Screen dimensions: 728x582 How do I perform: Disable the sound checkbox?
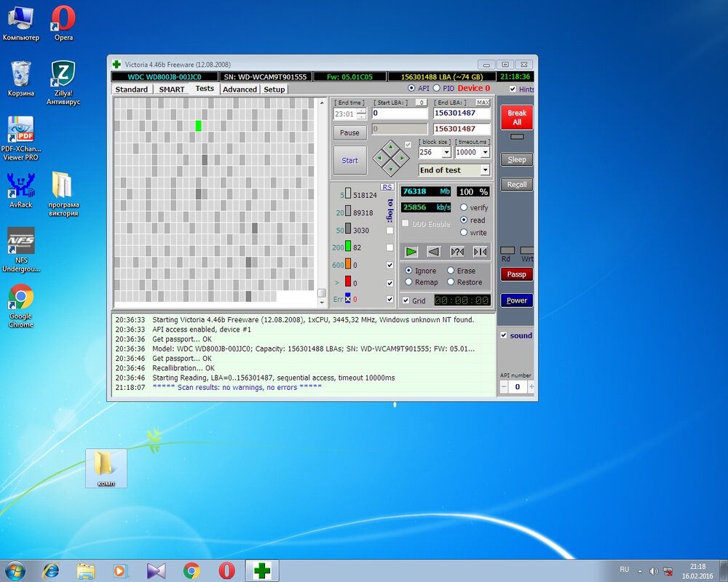tap(504, 335)
